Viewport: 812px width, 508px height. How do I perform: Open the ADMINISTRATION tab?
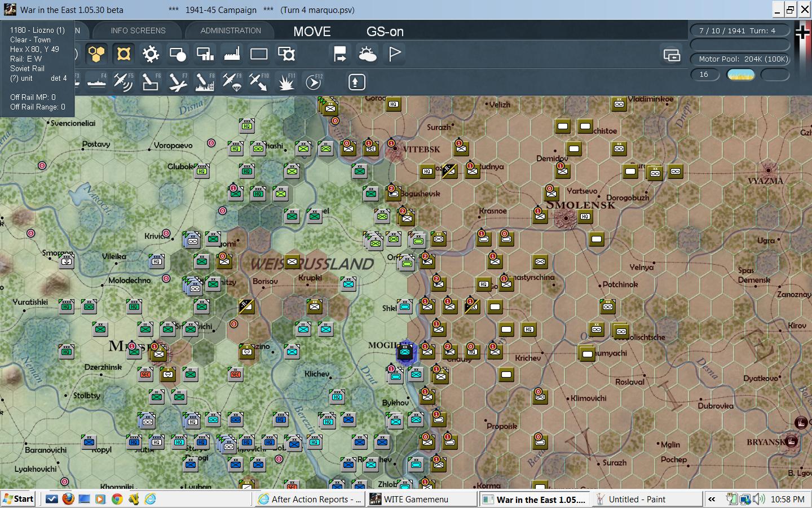pos(231,30)
